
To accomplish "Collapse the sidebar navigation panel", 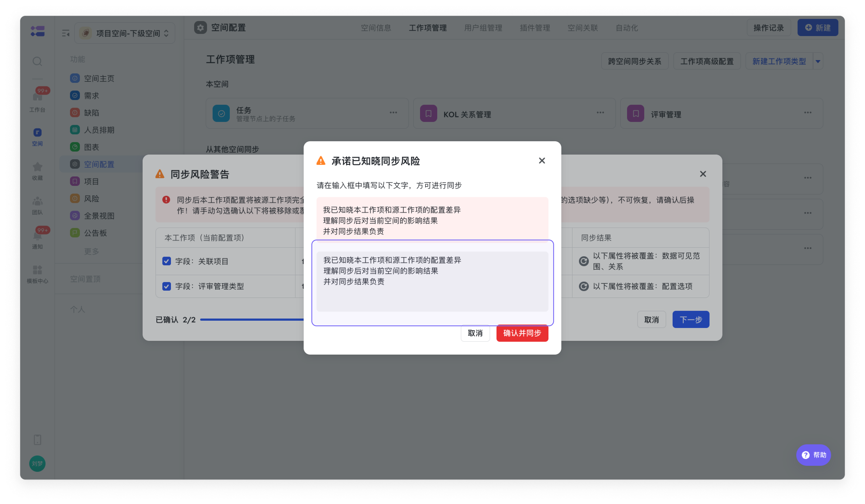I will tap(65, 33).
